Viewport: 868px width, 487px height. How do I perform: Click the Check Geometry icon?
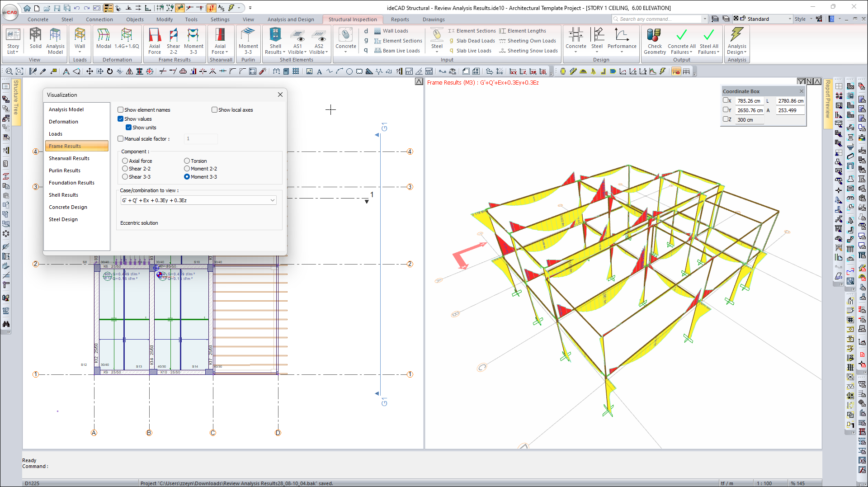[x=654, y=40]
